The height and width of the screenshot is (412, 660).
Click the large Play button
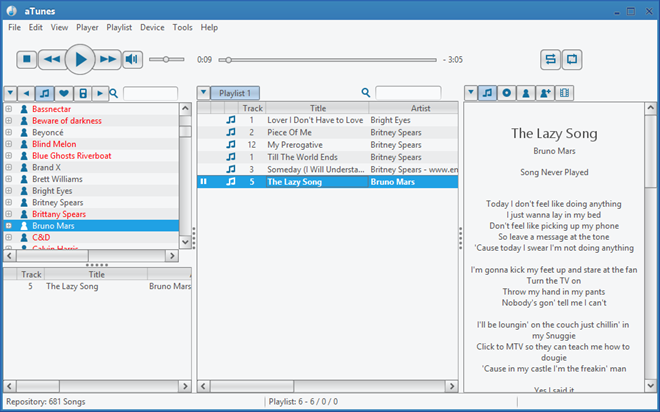pos(81,60)
